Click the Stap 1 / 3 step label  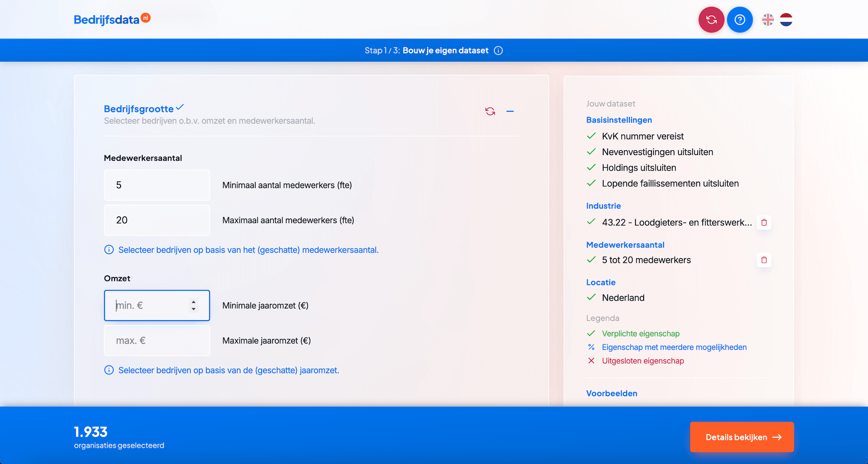382,50
